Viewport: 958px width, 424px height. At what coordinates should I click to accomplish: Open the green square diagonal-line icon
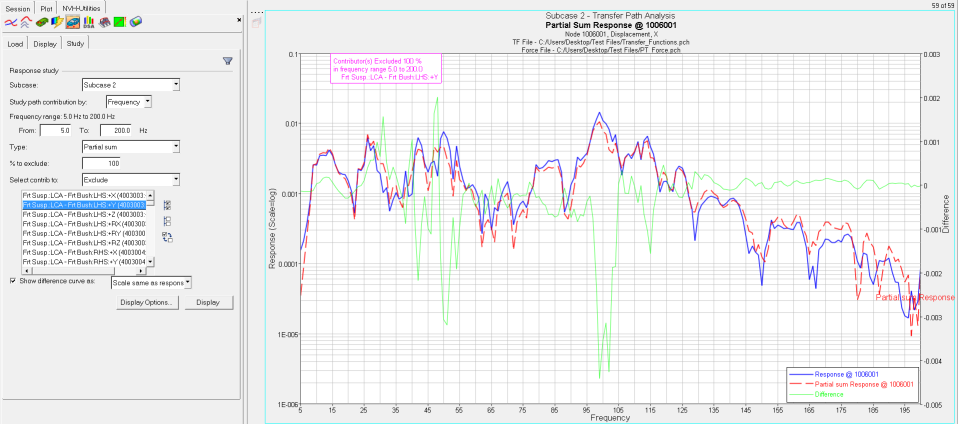click(120, 23)
